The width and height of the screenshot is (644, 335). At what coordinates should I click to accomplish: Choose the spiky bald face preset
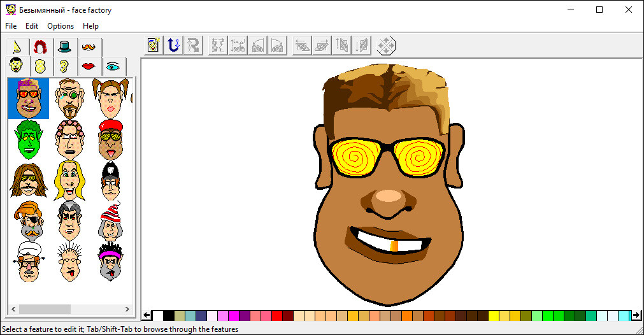click(69, 262)
